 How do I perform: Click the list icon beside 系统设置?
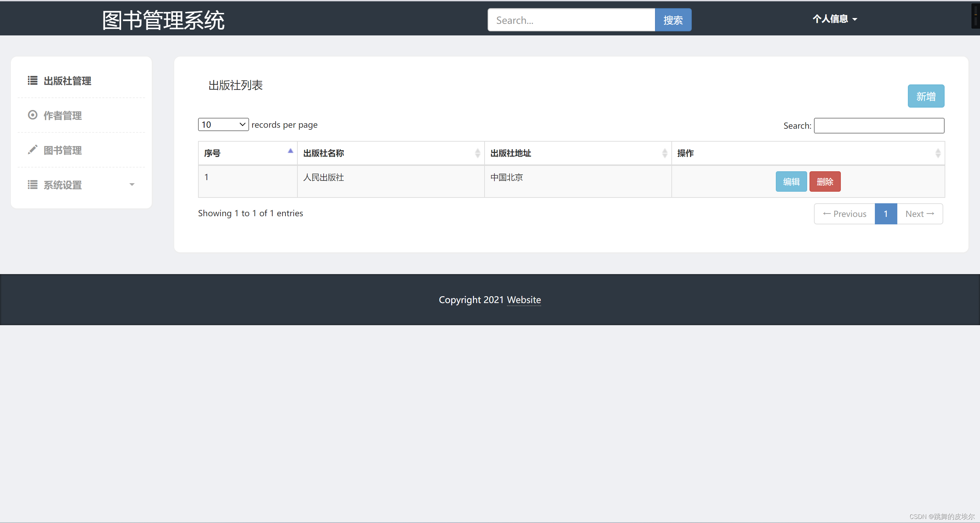pos(32,185)
